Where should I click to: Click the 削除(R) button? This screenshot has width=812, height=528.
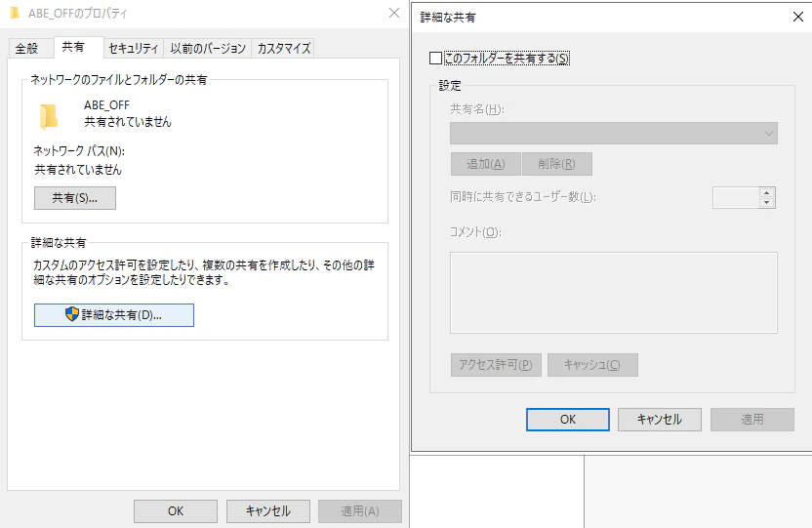[556, 164]
